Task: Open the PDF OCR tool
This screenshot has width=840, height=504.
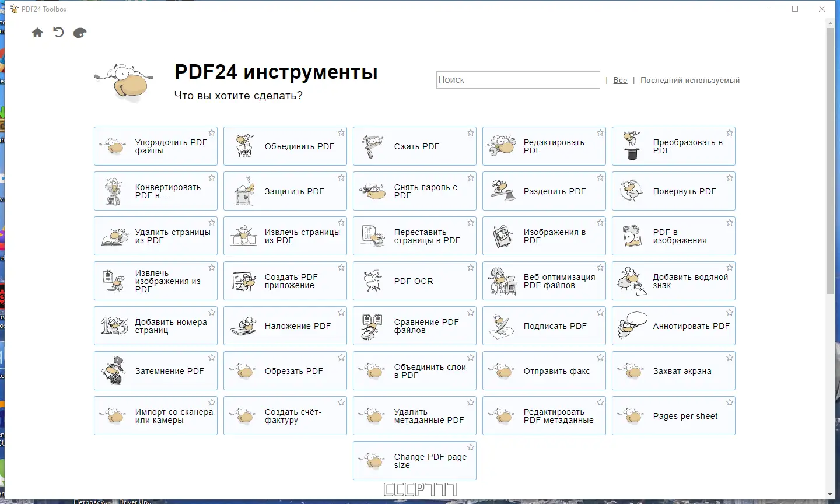Action: click(x=414, y=281)
